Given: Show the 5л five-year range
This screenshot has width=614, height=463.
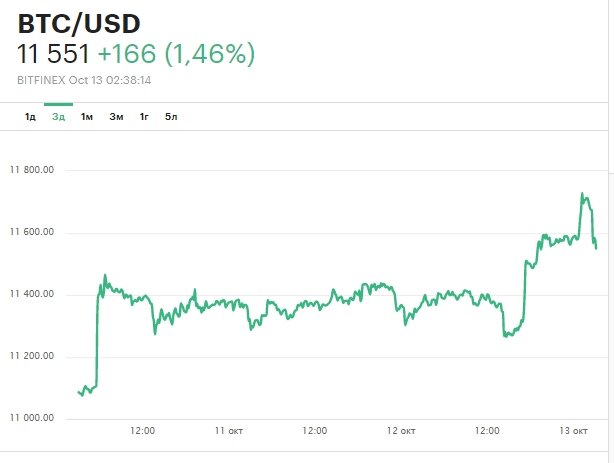Looking at the screenshot, I should click(x=171, y=118).
